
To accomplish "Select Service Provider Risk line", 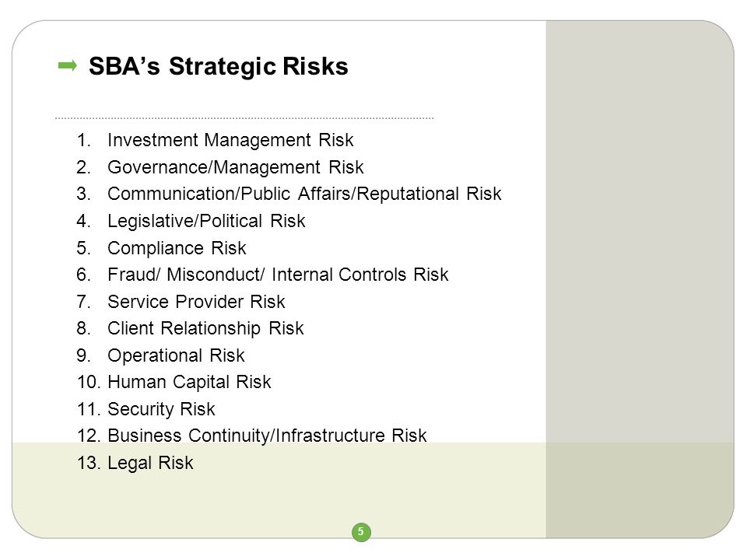I will click(196, 302).
